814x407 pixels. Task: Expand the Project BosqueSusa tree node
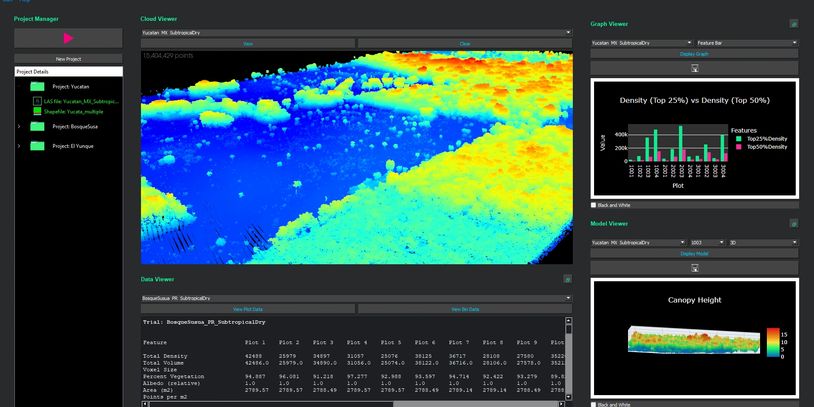19,127
